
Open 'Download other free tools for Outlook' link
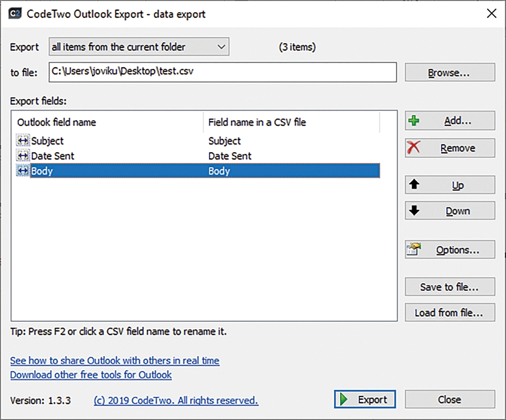(91, 374)
